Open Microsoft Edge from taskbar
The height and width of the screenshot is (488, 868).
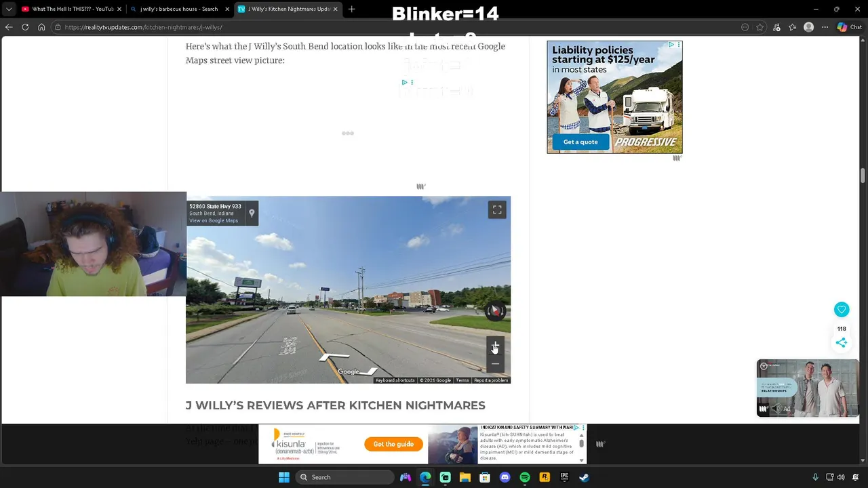click(x=425, y=477)
